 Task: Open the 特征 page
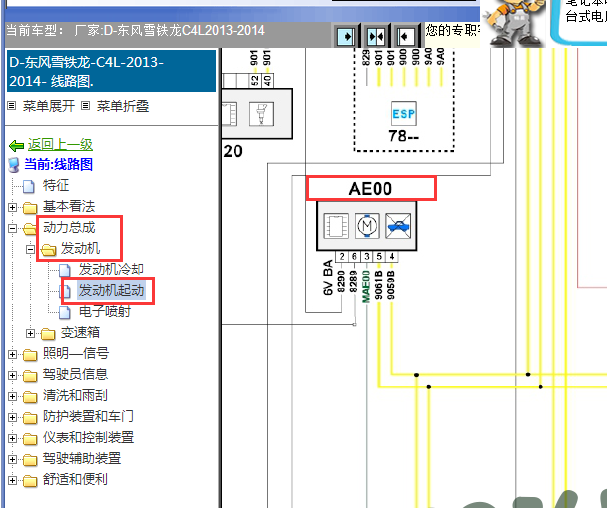tap(56, 185)
